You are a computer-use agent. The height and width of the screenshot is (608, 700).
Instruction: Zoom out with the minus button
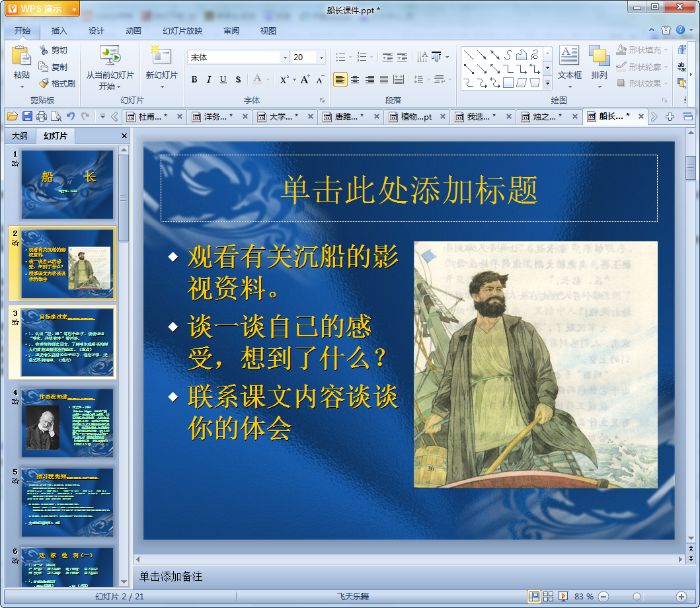click(x=603, y=596)
